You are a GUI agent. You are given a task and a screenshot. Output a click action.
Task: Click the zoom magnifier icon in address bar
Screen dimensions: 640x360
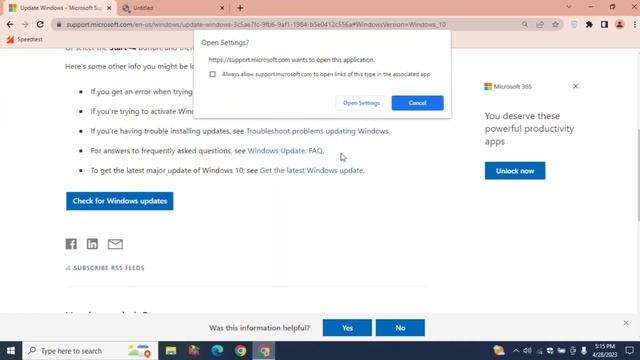[524, 24]
